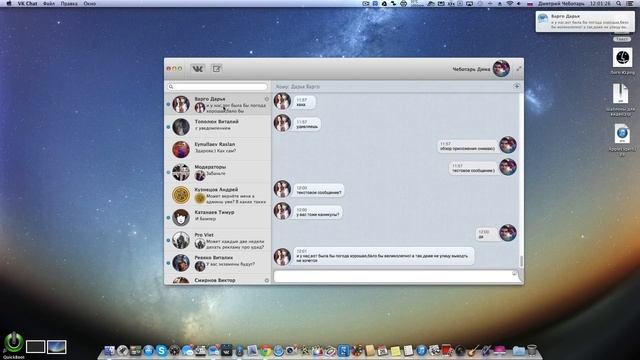The width and height of the screenshot is (640, 360).
Task: Open the VK Chat menu in menu bar
Action: 27,3
